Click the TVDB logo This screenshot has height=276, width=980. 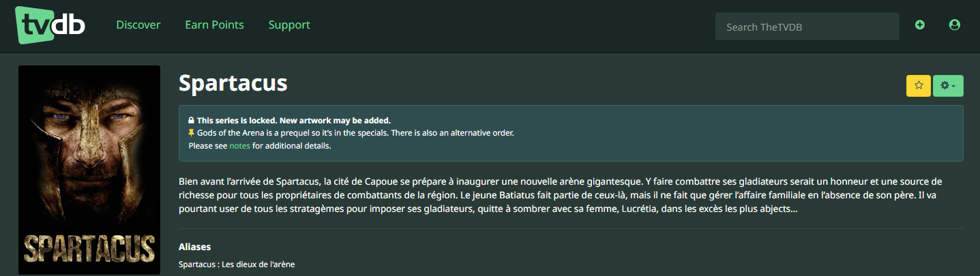click(50, 25)
